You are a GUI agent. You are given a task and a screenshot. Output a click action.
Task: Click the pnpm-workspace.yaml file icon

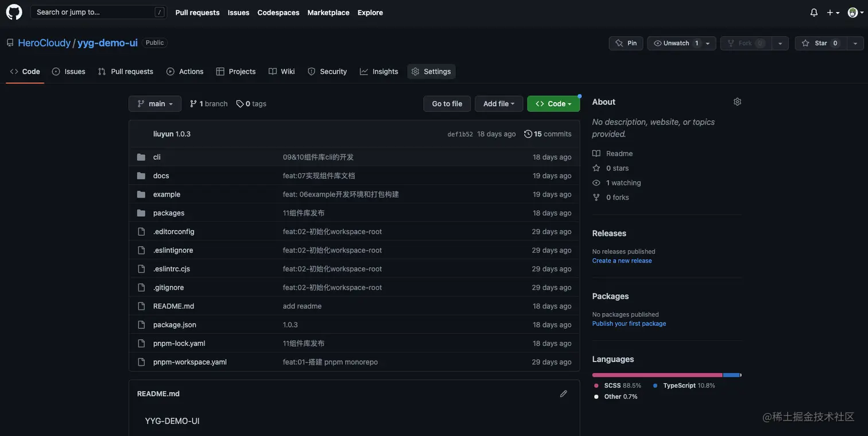141,362
